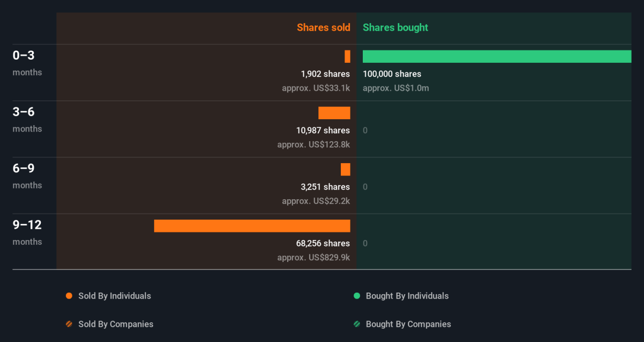
Task: Click the 100,000 shares value text
Action: coord(392,74)
